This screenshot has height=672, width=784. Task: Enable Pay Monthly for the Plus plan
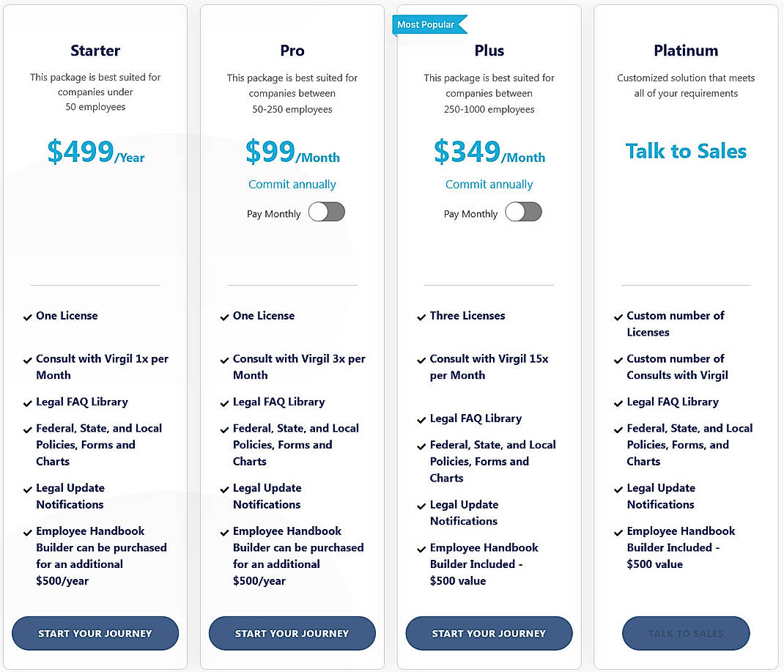[x=523, y=213]
